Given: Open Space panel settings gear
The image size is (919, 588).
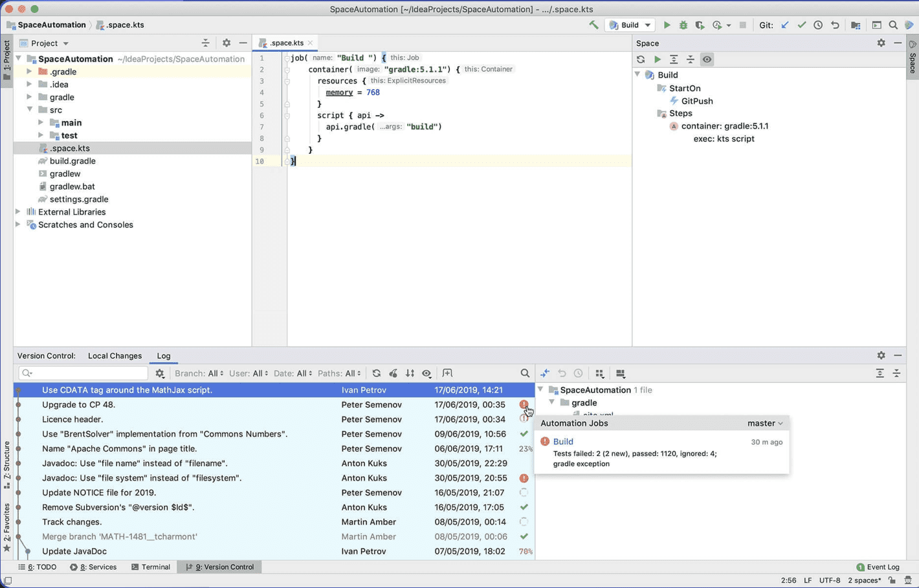Looking at the screenshot, I should click(881, 43).
